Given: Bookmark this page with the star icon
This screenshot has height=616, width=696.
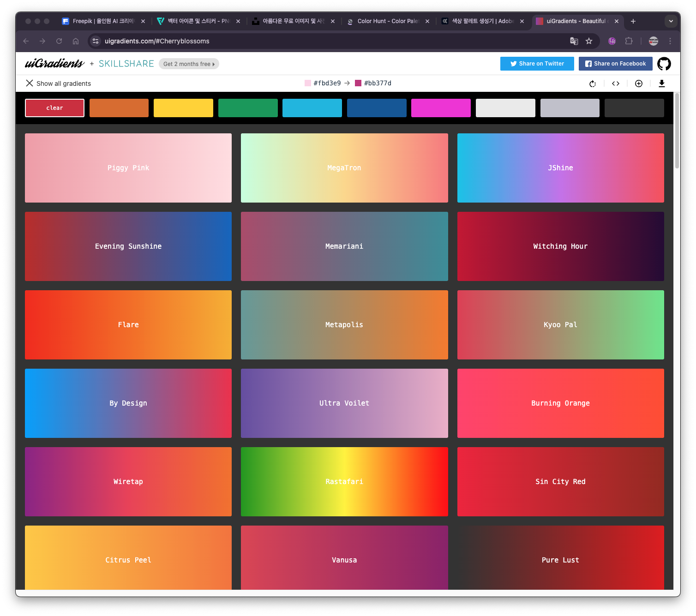Looking at the screenshot, I should pyautogui.click(x=589, y=41).
